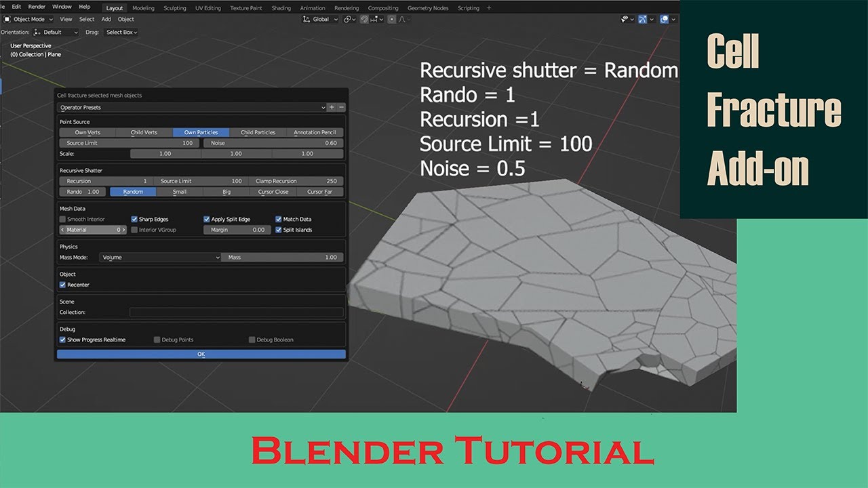The width and height of the screenshot is (868, 488).
Task: Open the Window menu
Action: pos(62,7)
